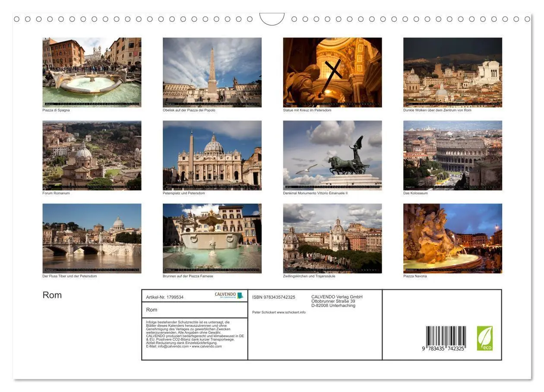Image resolution: width=544 pixels, height=392 pixels.
Task: Open the Forum Romanum photo
Action: point(92,155)
